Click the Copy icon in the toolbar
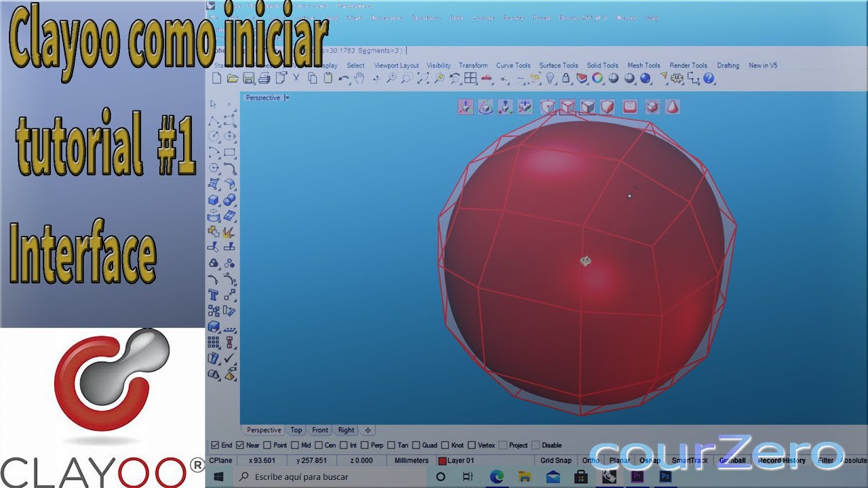Screen dimensions: 868x488 point(313,78)
